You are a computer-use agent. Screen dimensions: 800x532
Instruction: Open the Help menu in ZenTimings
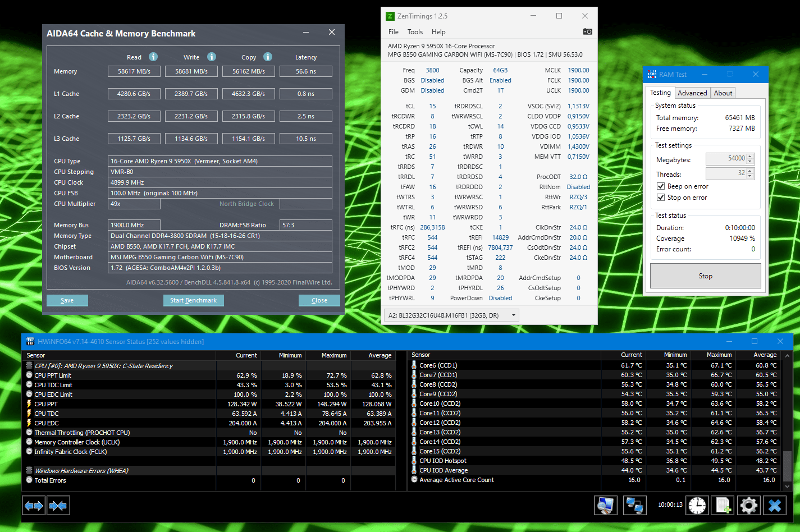(x=438, y=32)
